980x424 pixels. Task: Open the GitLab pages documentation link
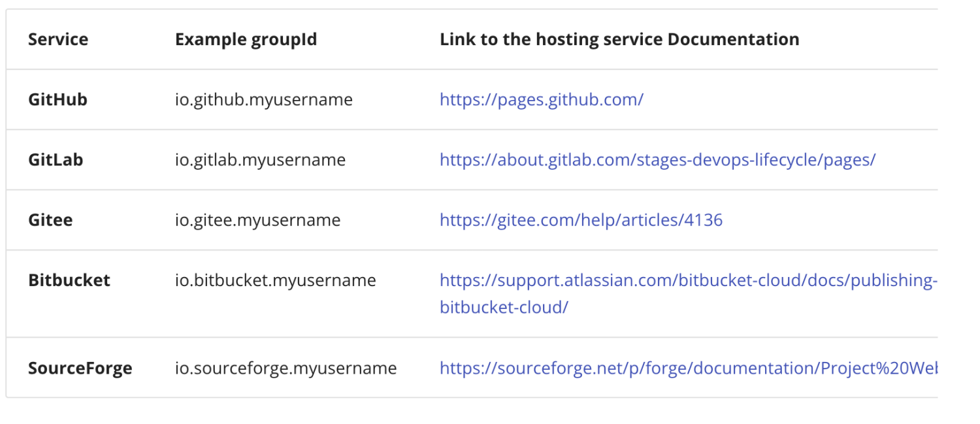tap(657, 160)
